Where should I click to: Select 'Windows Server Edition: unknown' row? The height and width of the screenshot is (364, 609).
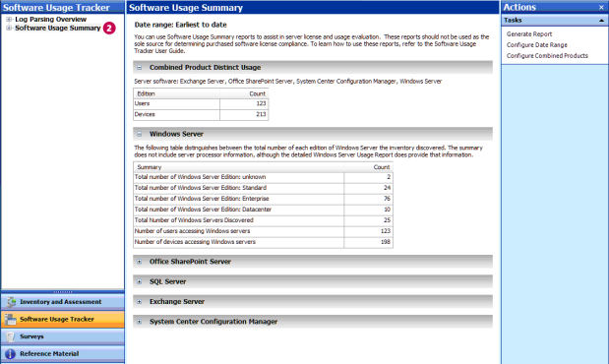point(263,177)
